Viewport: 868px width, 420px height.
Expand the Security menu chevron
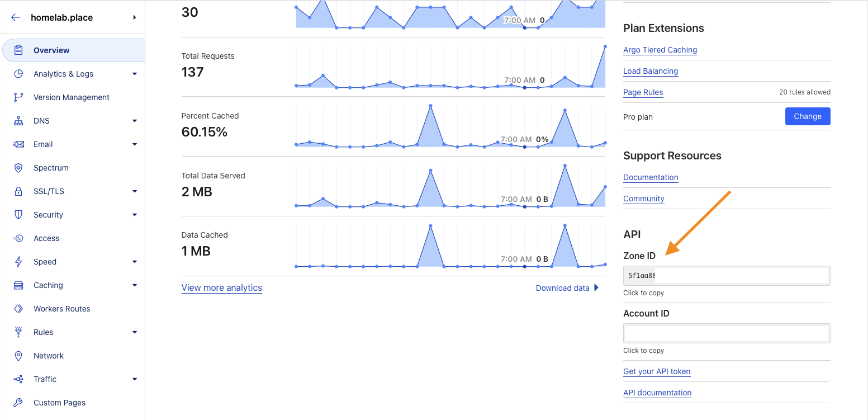(x=135, y=215)
